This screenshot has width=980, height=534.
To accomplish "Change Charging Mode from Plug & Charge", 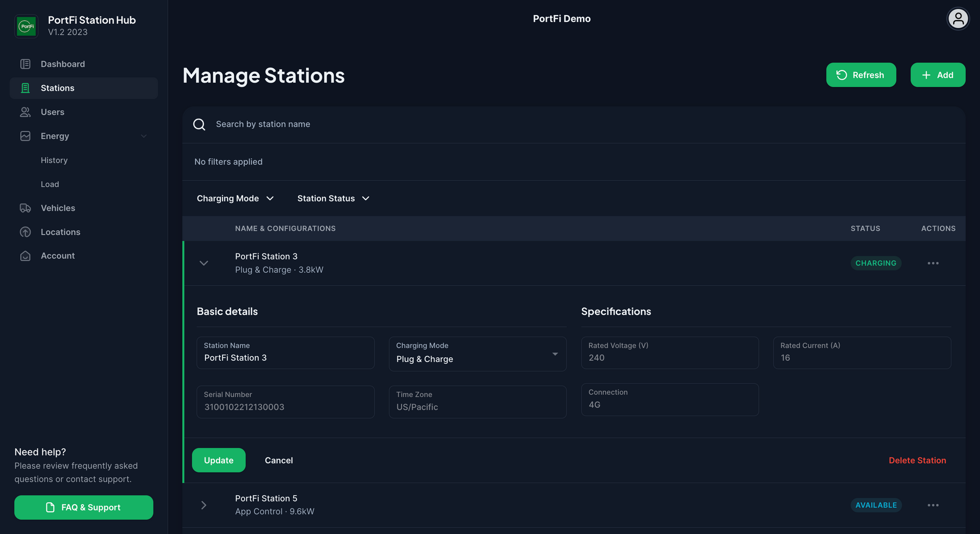I will [477, 354].
